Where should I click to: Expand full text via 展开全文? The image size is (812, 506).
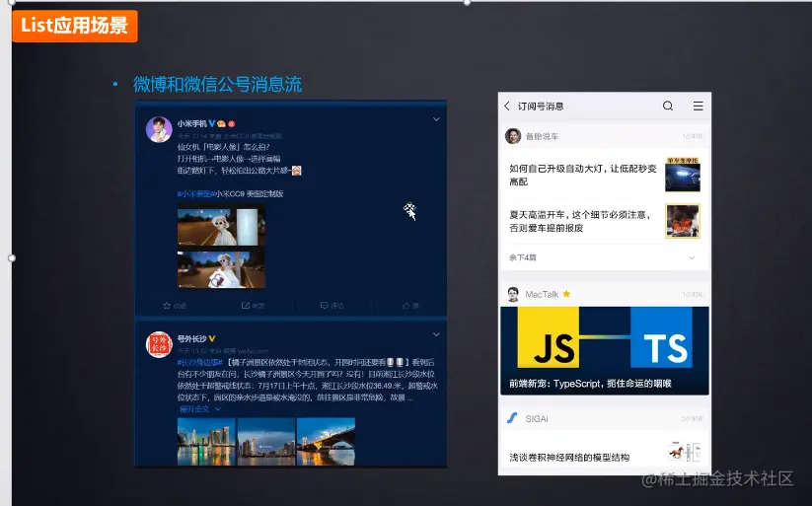199,409
